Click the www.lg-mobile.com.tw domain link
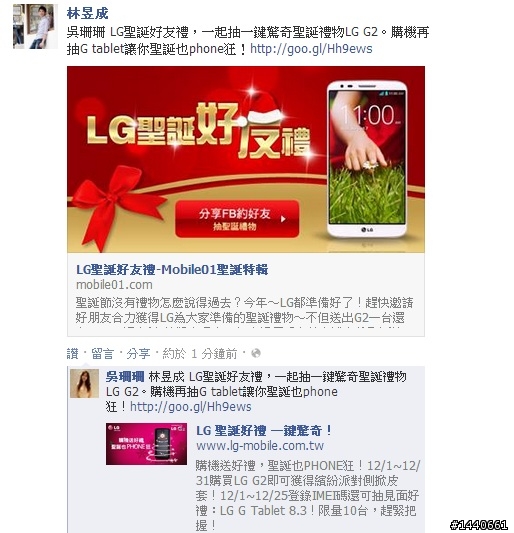The height and width of the screenshot is (533, 514). coord(260,446)
